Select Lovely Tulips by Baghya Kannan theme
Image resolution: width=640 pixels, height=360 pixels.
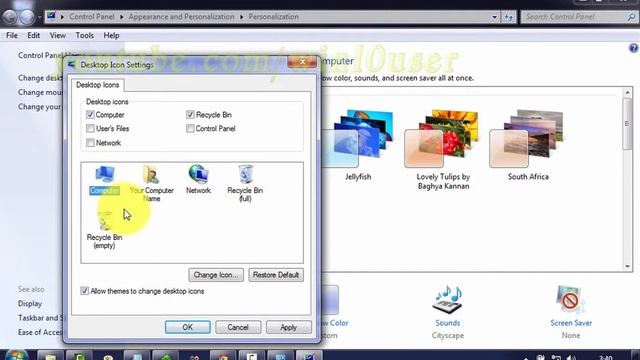(443, 149)
